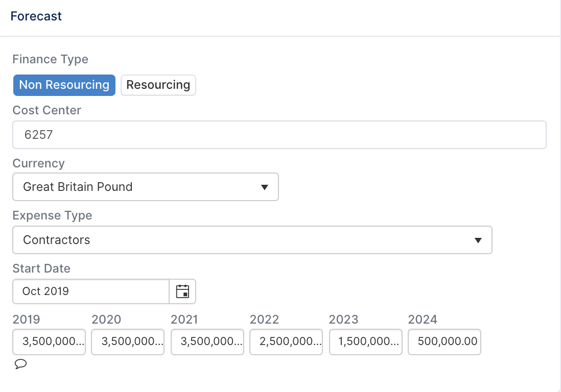This screenshot has width=561, height=392.
Task: Focus the Start Date field showing Oct 2019
Action: point(91,291)
